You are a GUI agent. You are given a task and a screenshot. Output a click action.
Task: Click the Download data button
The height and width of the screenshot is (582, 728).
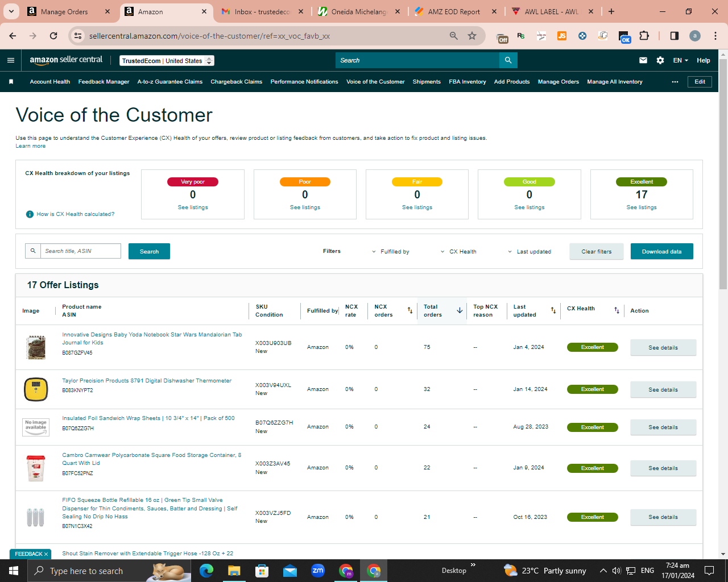662,251
